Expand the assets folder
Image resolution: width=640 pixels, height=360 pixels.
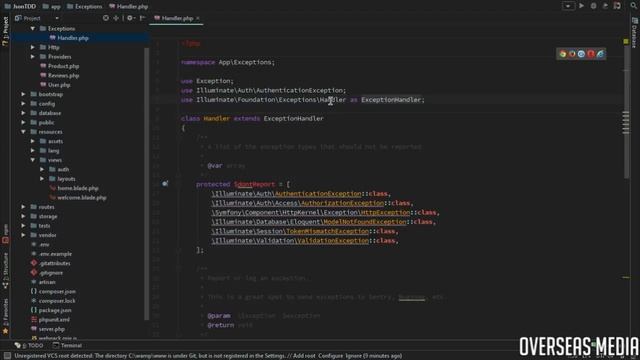click(x=33, y=141)
